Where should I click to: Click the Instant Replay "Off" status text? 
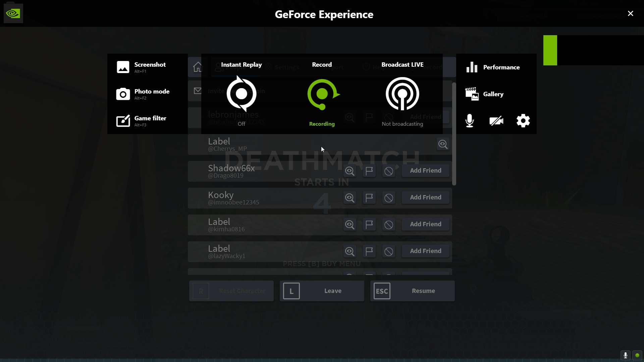(x=241, y=124)
